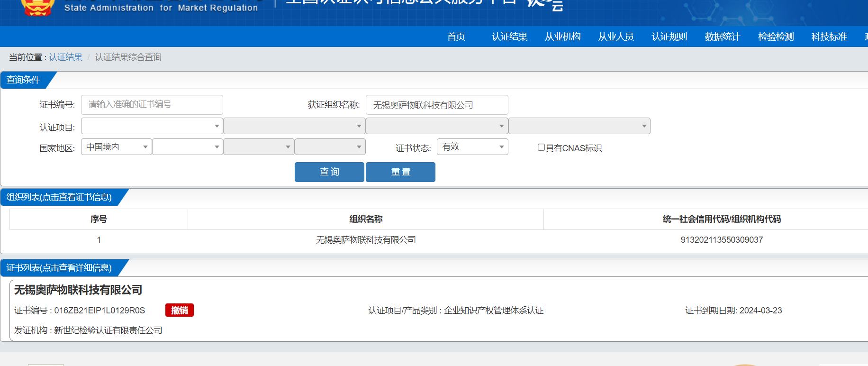Screen dimensions: 868x366
Task: Open 科技标准 navigation item
Action: point(829,37)
